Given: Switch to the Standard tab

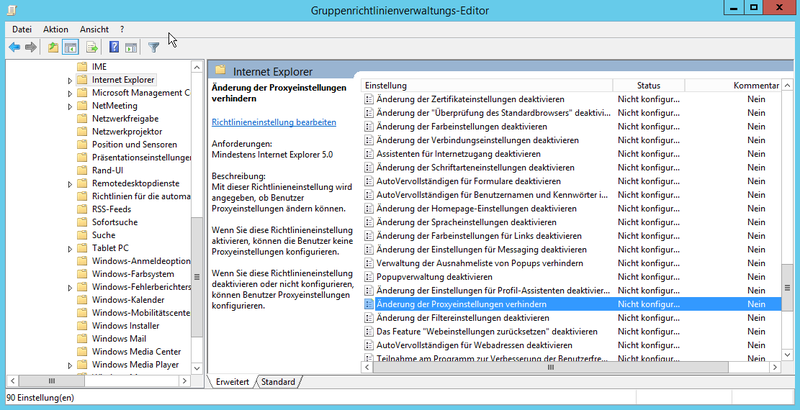Looking at the screenshot, I should click(x=278, y=382).
